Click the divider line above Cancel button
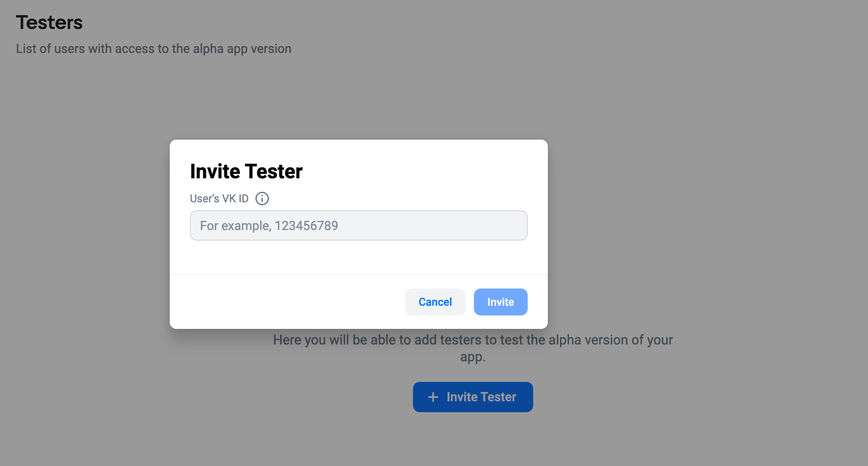This screenshot has height=466, width=868. 359,275
